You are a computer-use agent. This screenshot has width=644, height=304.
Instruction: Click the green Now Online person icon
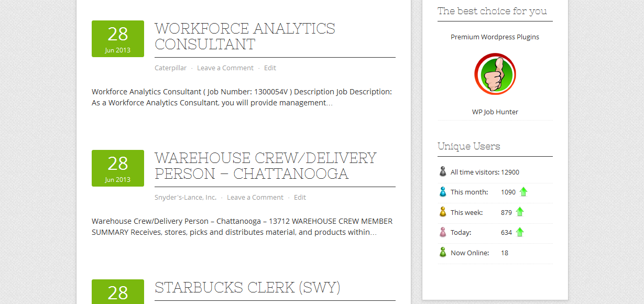pos(443,252)
